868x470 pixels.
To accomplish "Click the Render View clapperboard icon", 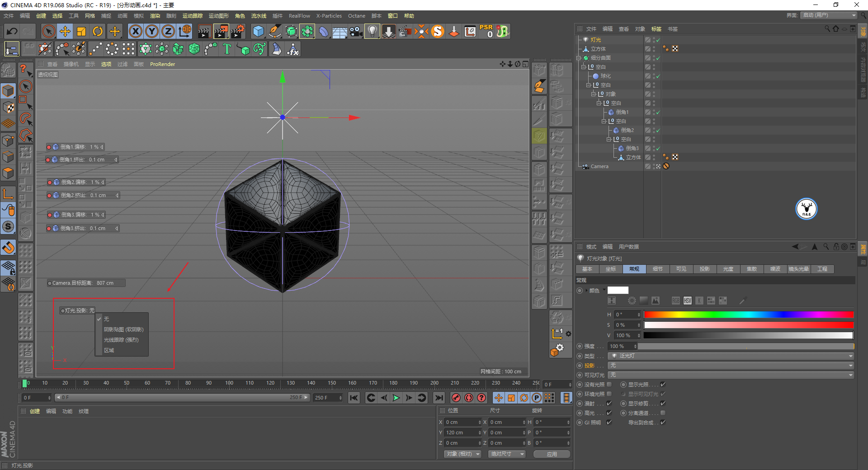I will tap(204, 31).
